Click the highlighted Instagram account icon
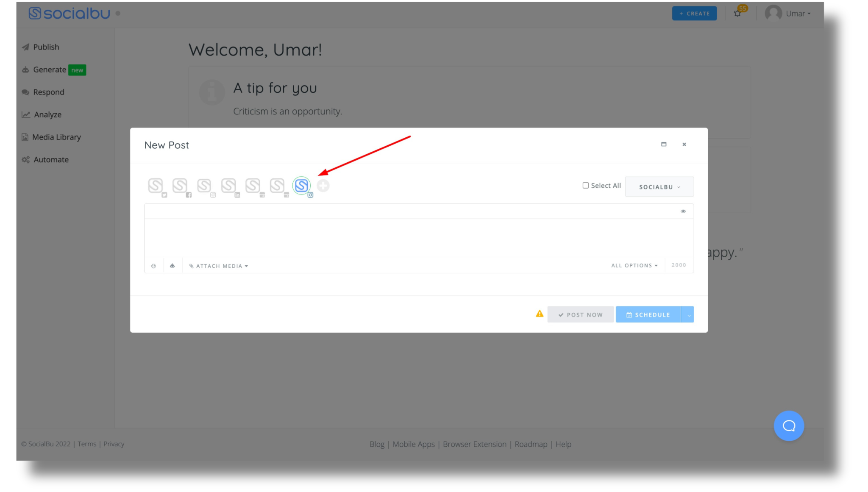 (x=301, y=186)
